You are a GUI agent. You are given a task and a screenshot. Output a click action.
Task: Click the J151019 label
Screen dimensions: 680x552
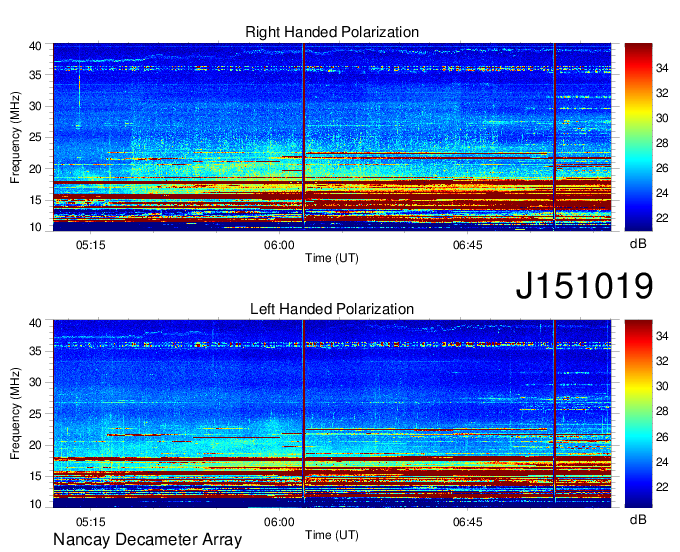(584, 285)
